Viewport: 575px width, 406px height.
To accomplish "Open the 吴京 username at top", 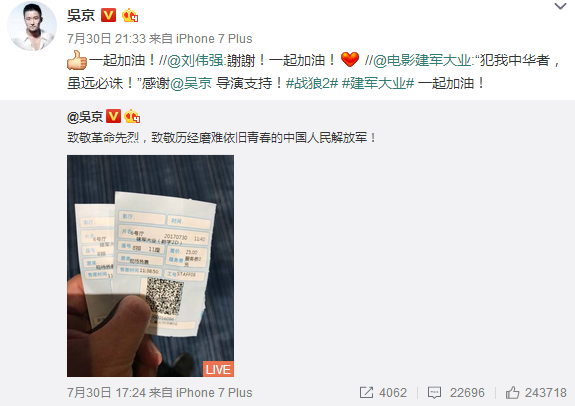I will [x=81, y=15].
